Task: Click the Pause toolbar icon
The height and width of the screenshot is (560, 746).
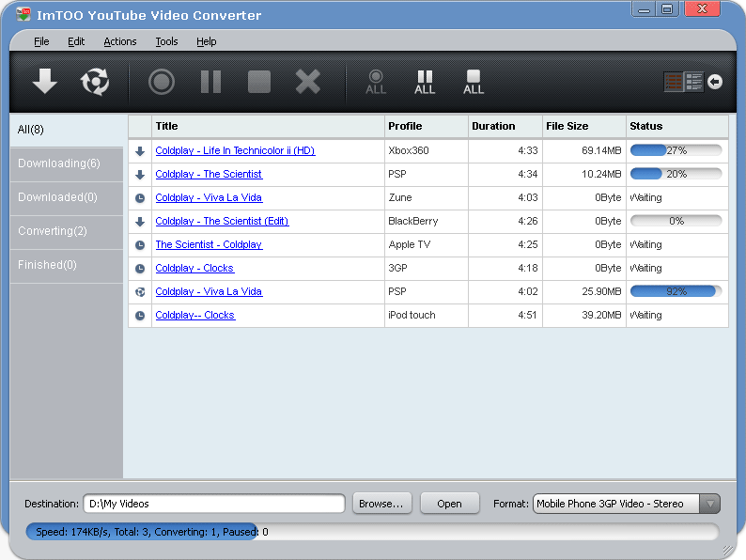Action: 210,82
